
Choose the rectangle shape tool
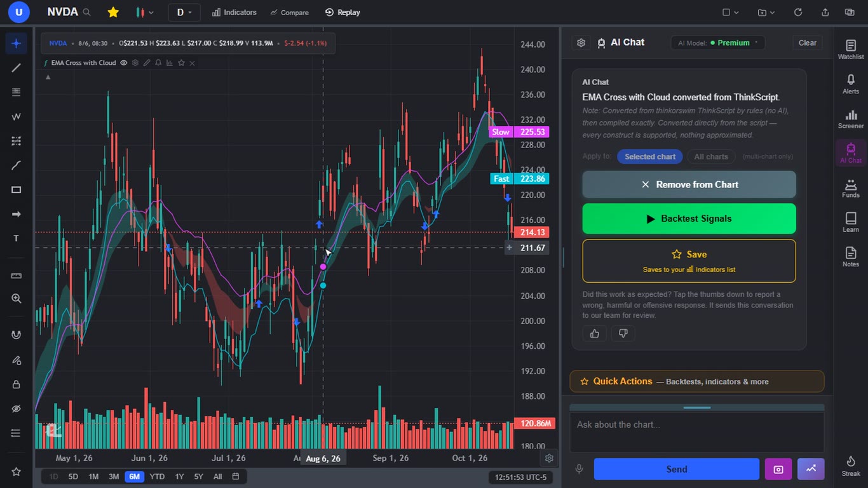(17, 190)
